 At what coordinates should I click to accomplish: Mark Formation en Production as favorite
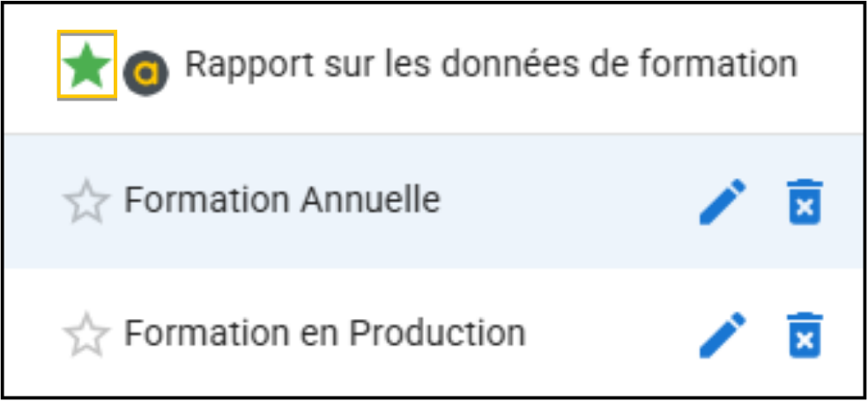[86, 335]
